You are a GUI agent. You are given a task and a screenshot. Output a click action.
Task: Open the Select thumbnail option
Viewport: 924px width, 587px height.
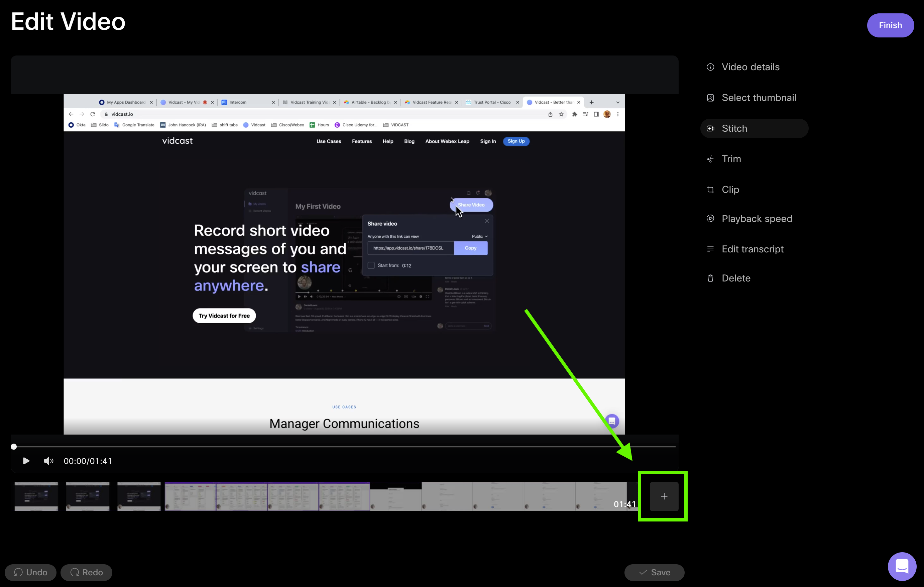[751, 98]
